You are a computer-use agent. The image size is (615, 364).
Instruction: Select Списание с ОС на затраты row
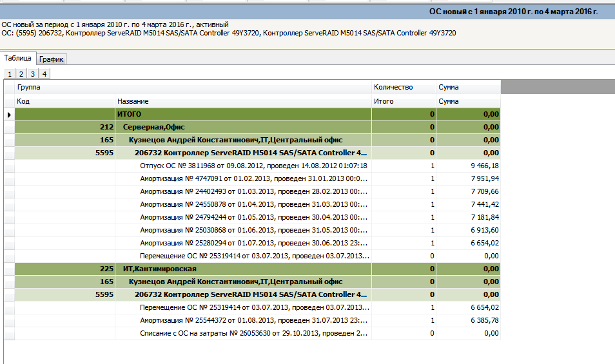pos(253,333)
